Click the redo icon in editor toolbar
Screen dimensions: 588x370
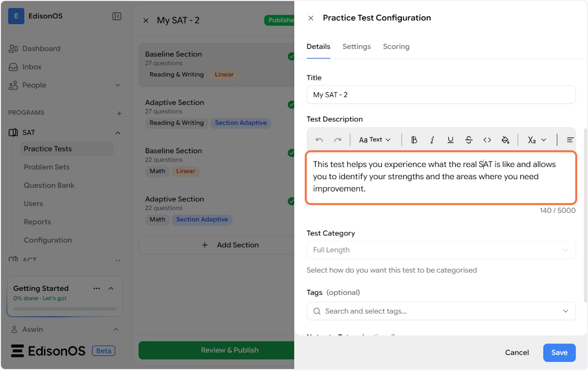coord(338,140)
